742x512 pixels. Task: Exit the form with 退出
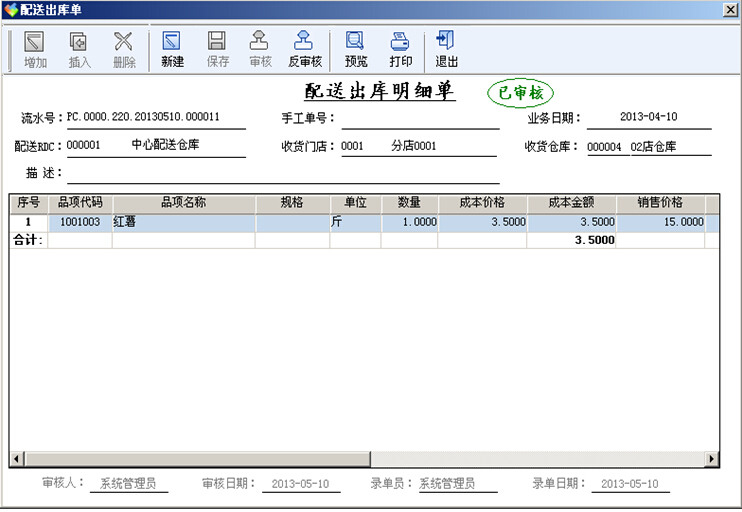[x=446, y=49]
